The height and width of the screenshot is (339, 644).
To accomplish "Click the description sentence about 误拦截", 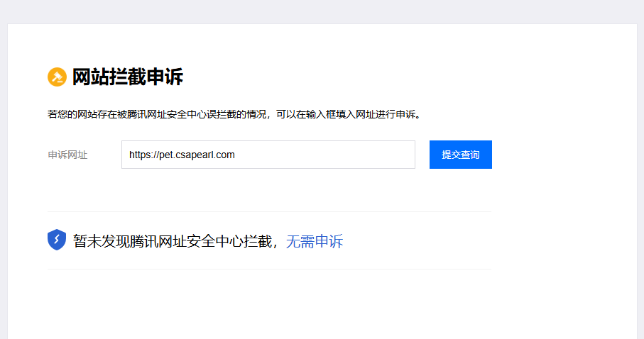I will click(x=234, y=114).
